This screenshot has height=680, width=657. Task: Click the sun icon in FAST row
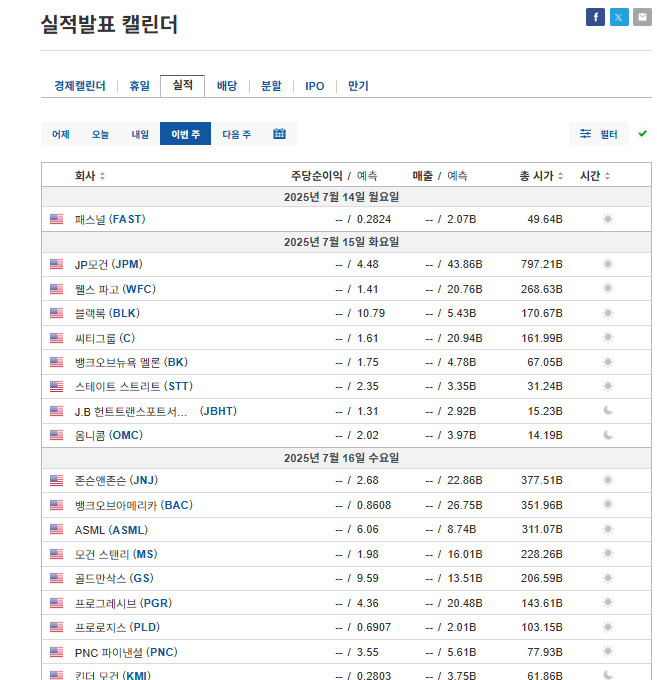(x=608, y=219)
